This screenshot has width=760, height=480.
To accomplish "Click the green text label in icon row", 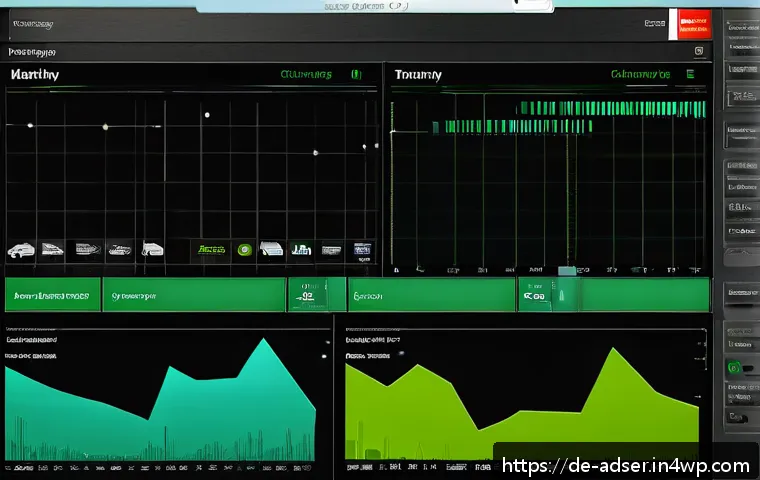I will pyautogui.click(x=212, y=250).
